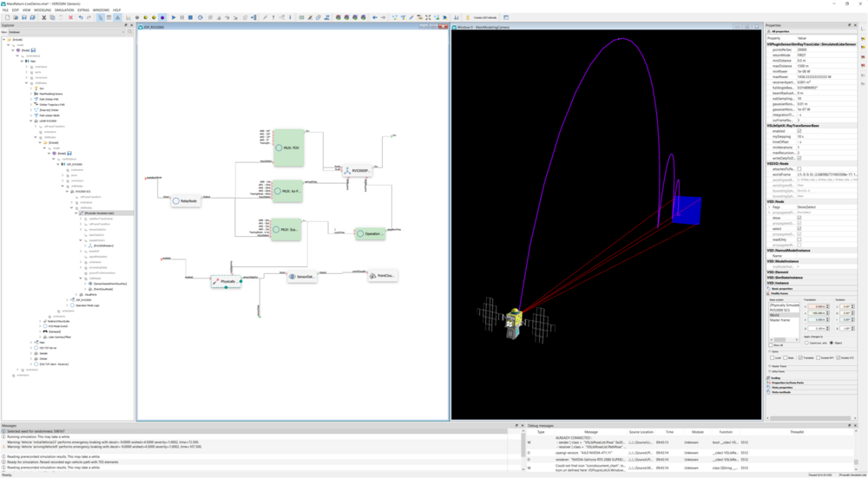Click the Explorer search magnifier icon
The image size is (868, 478).
[130, 32]
